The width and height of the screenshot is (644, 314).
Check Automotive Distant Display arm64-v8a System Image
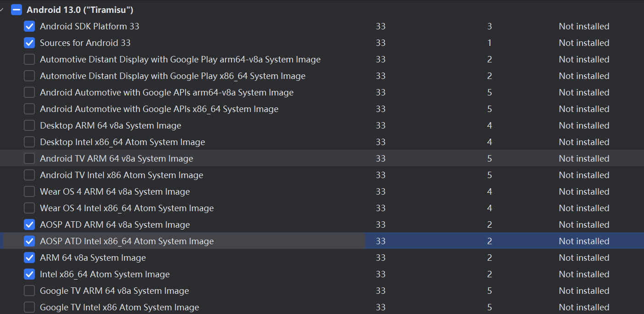click(x=29, y=59)
